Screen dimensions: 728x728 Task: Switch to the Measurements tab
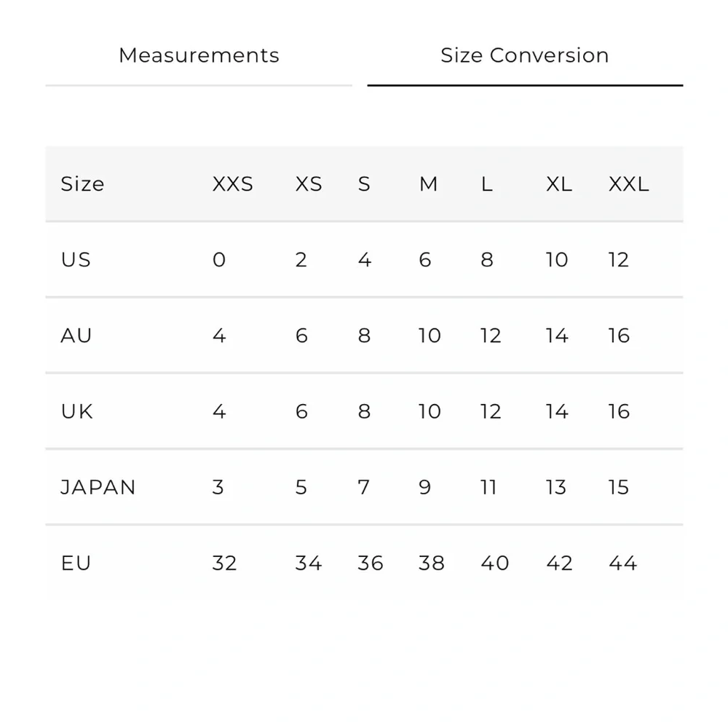tap(199, 55)
